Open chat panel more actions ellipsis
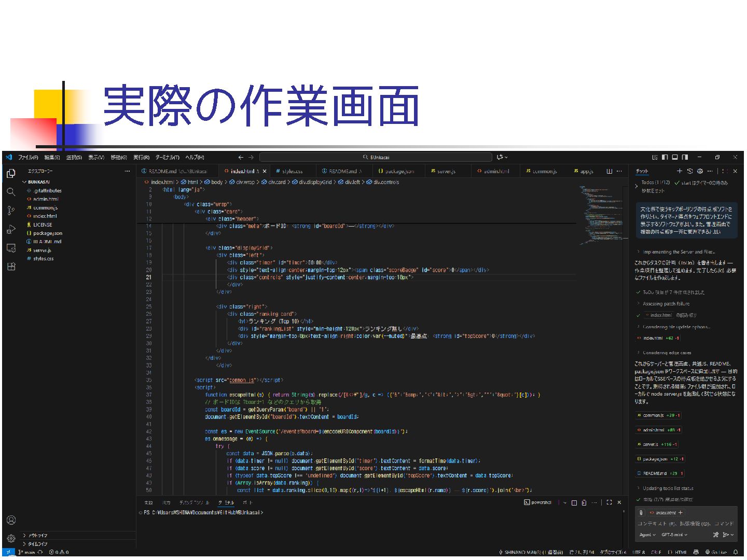 pyautogui.click(x=710, y=171)
